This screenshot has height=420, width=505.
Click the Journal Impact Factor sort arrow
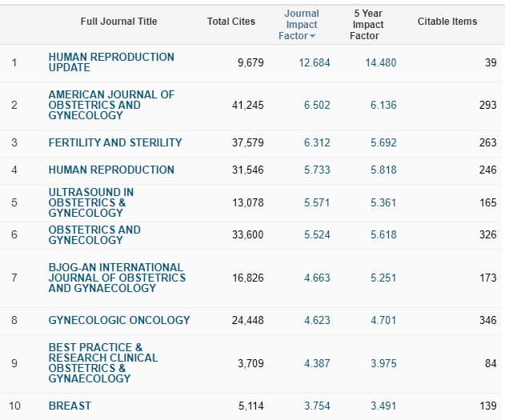pyautogui.click(x=313, y=37)
